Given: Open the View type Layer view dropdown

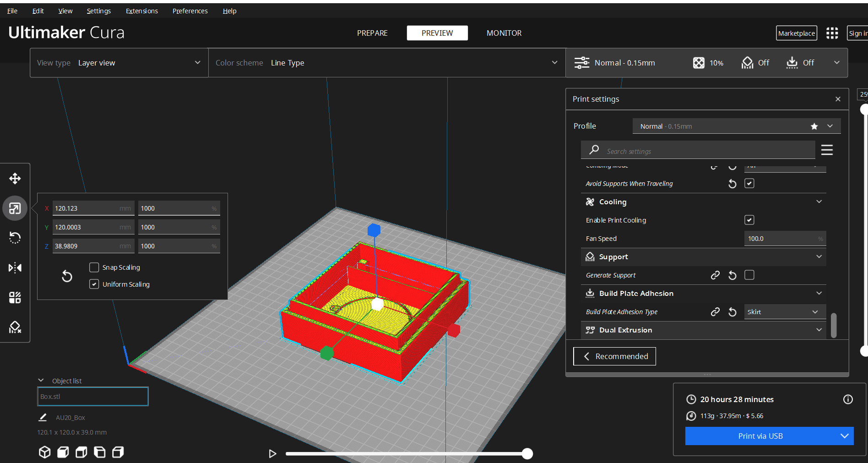Looking at the screenshot, I should click(x=119, y=63).
